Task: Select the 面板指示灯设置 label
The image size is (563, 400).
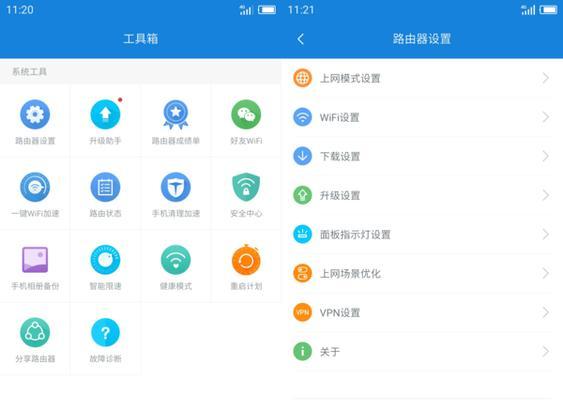Action: [x=355, y=234]
